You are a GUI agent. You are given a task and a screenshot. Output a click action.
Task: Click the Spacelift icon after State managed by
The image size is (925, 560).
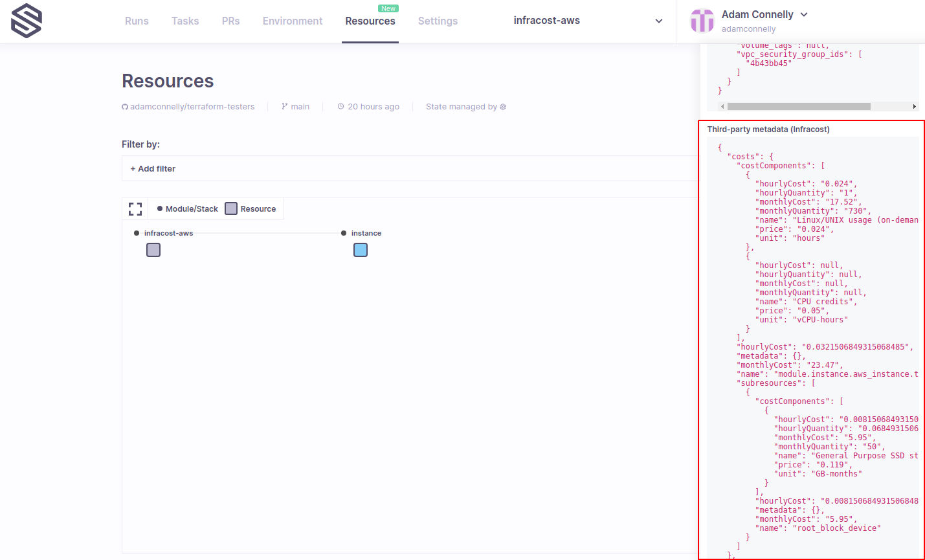[x=503, y=107]
